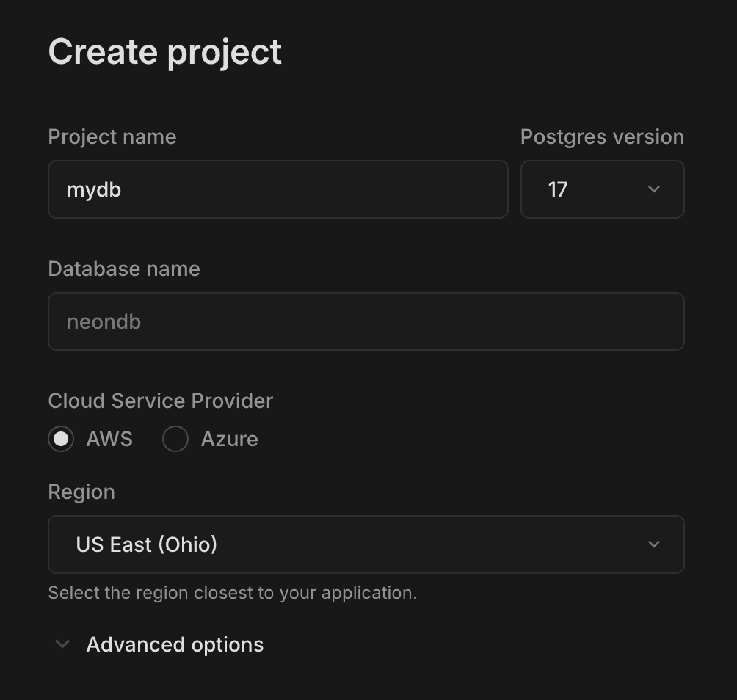Open the Postgres version 17 dropdown
The image size is (737, 700).
[x=602, y=189]
